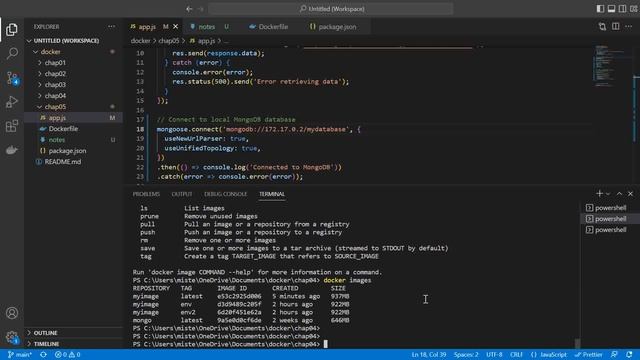Change indentation via Spaces: 2

[466, 355]
